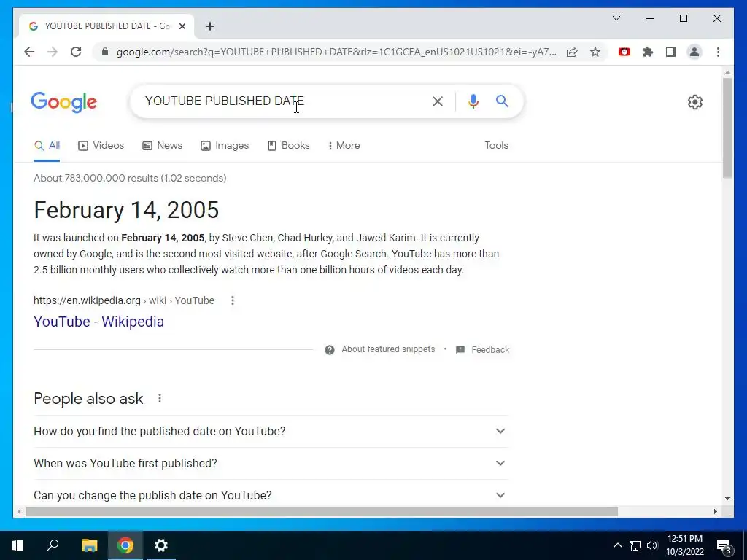The height and width of the screenshot is (560, 747).
Task: Click the 'About 783,000,000 results' text
Action: click(130, 178)
